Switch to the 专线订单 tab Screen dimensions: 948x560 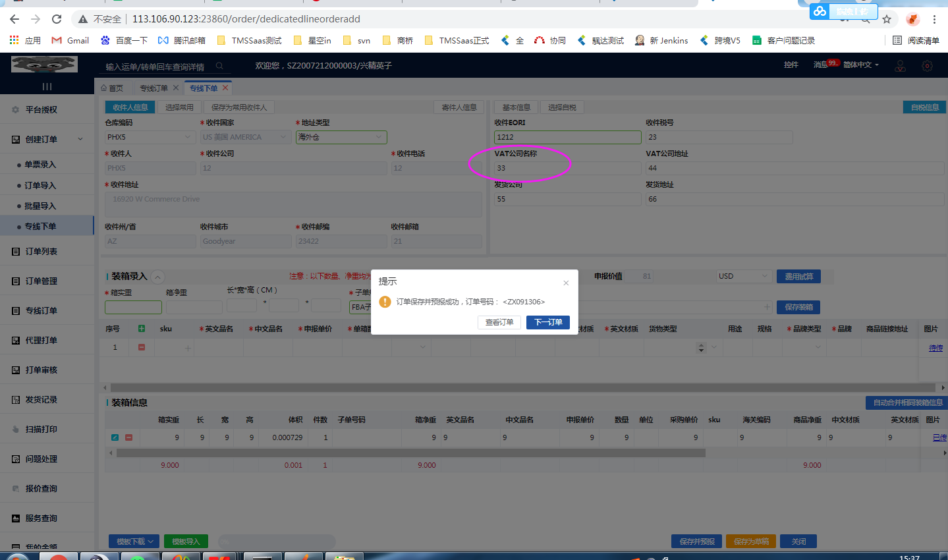coord(153,88)
